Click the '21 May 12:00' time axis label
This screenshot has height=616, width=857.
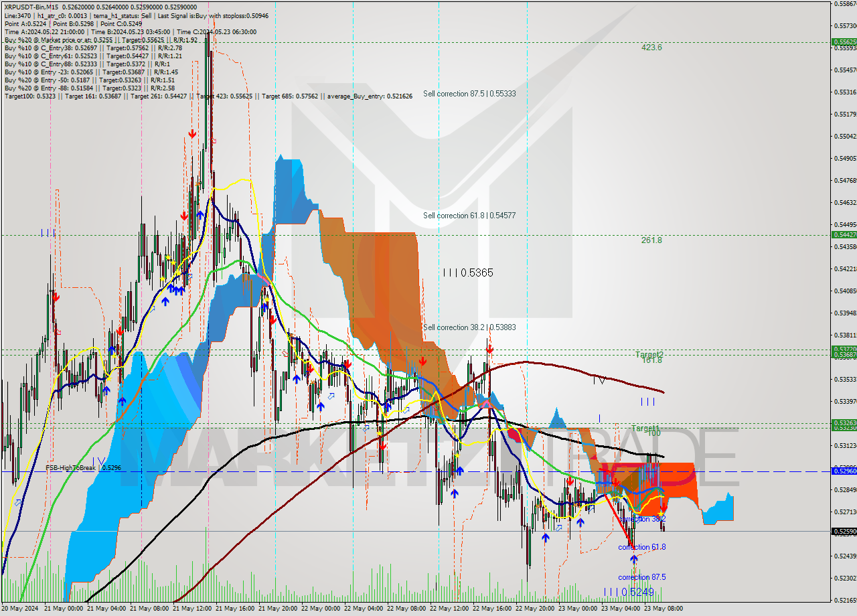pyautogui.click(x=192, y=609)
